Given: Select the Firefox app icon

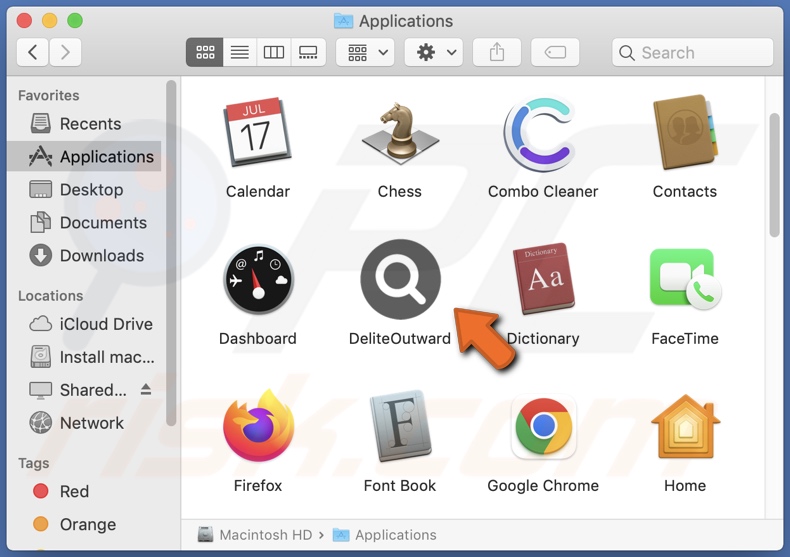Looking at the screenshot, I should 258,426.
